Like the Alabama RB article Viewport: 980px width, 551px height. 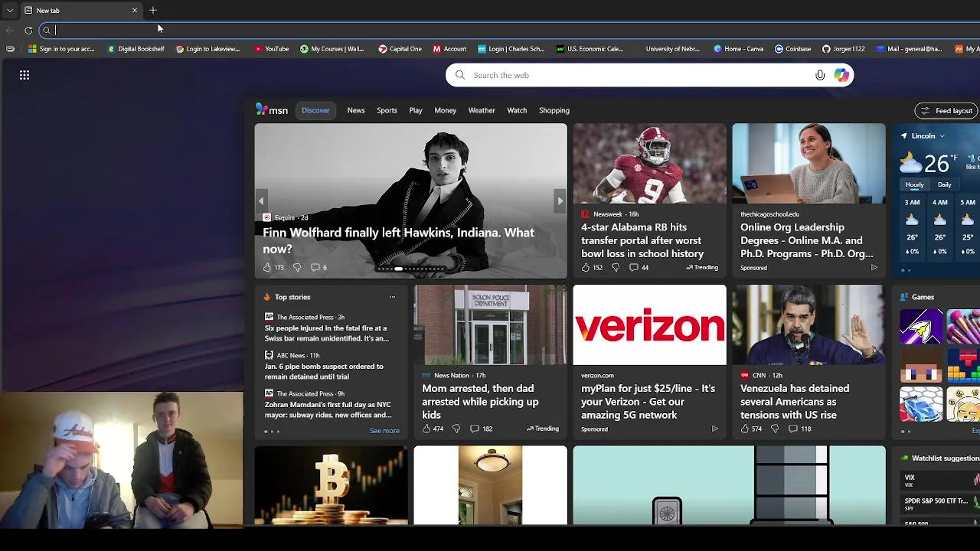pos(586,267)
